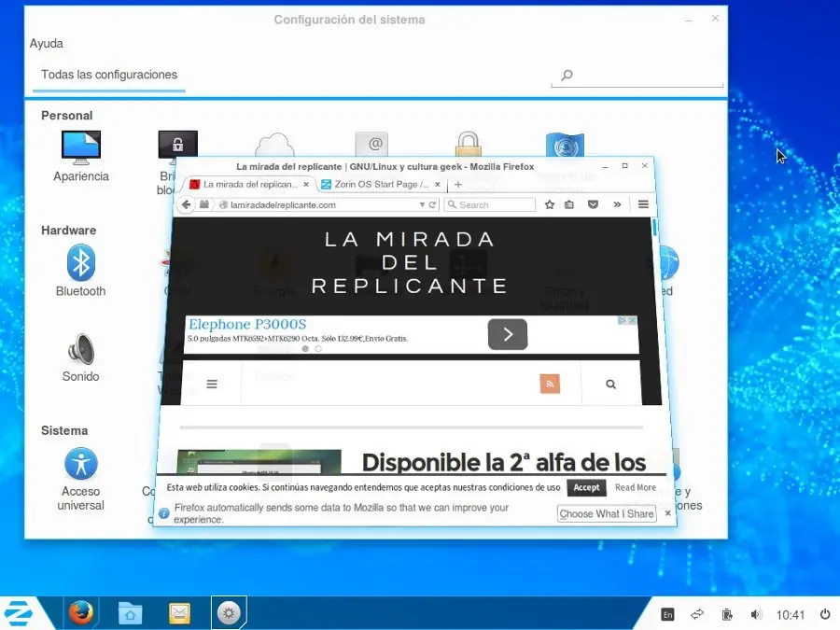Switch to La mirada del replicante tab
840x630 pixels.
(249, 184)
